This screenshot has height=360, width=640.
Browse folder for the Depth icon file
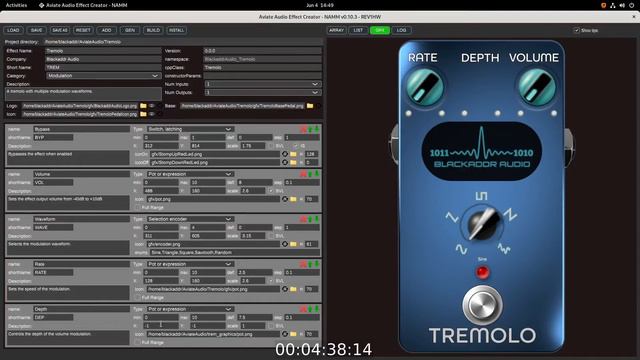tap(293, 334)
